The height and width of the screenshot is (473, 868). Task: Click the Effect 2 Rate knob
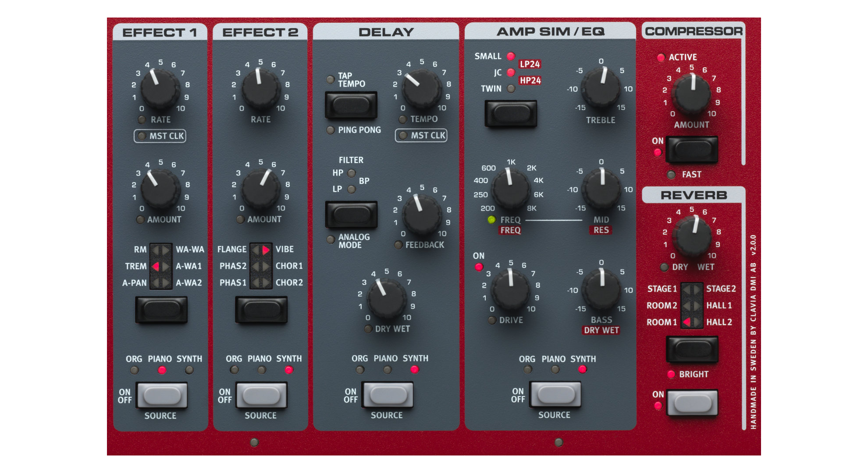(260, 89)
